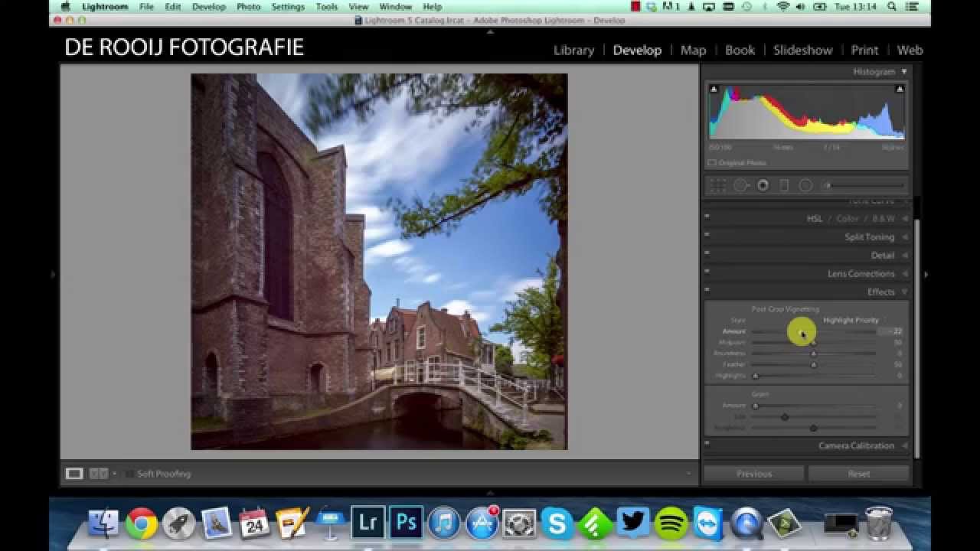Open Photoshop from the Dock
980x551 pixels.
click(x=406, y=523)
